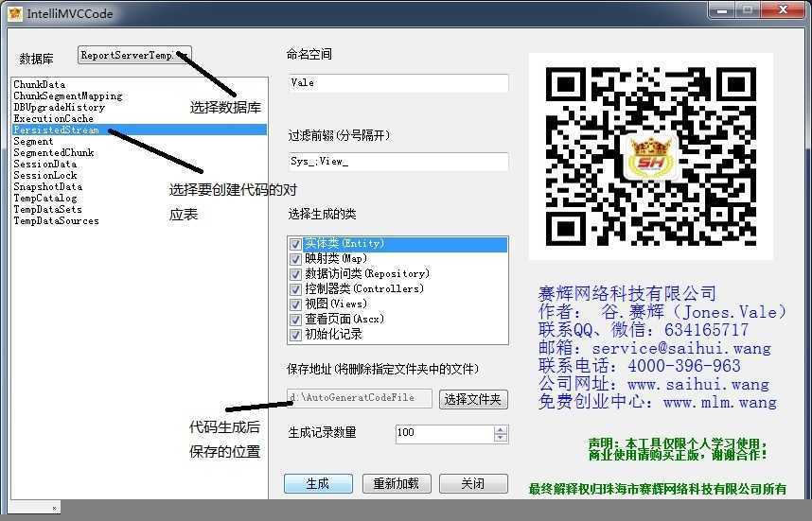Select SessionData table
This screenshot has height=521, width=812.
tap(45, 164)
